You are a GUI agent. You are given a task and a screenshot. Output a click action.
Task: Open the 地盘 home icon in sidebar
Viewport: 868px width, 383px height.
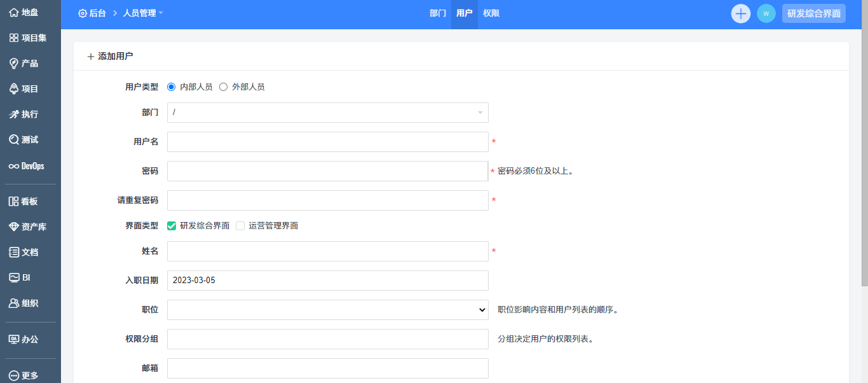[13, 13]
